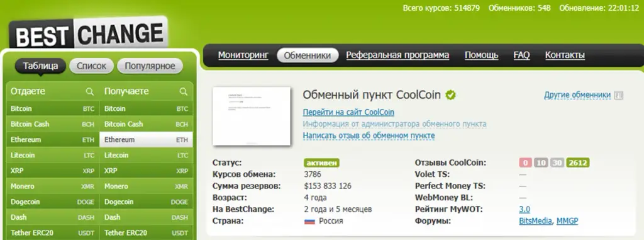Open the FAQ page

point(521,55)
